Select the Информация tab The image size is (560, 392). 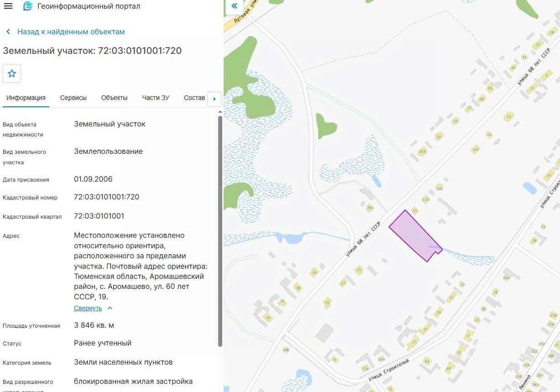coord(26,98)
